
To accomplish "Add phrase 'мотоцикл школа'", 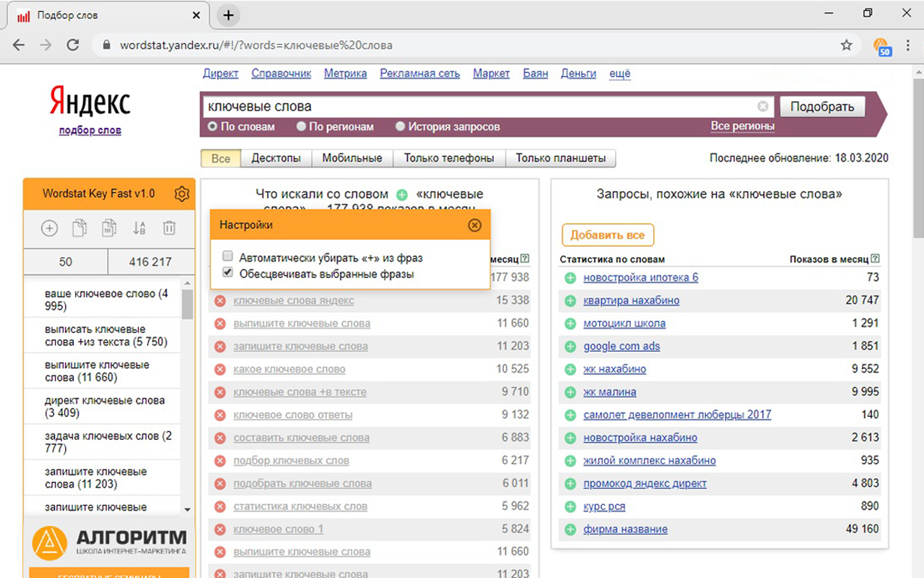I will pos(570,324).
